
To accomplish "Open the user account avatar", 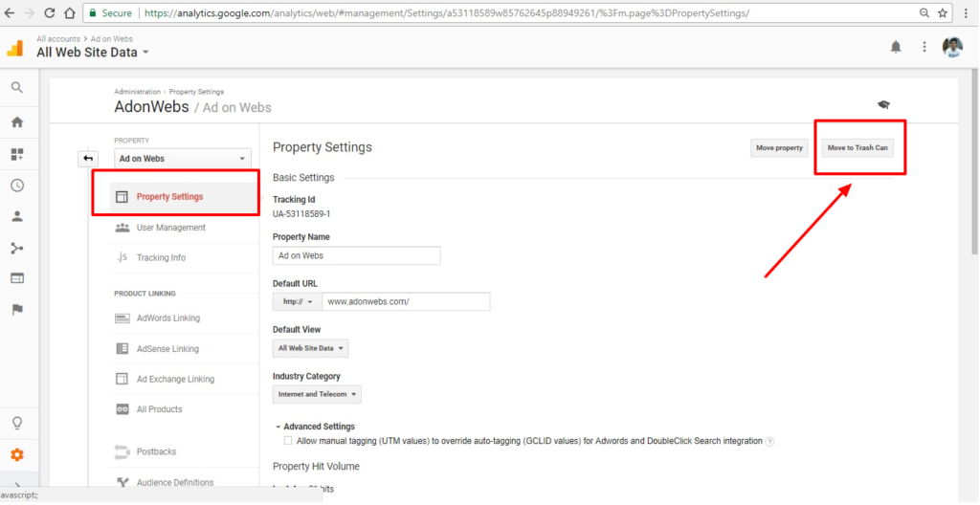I will (x=952, y=47).
